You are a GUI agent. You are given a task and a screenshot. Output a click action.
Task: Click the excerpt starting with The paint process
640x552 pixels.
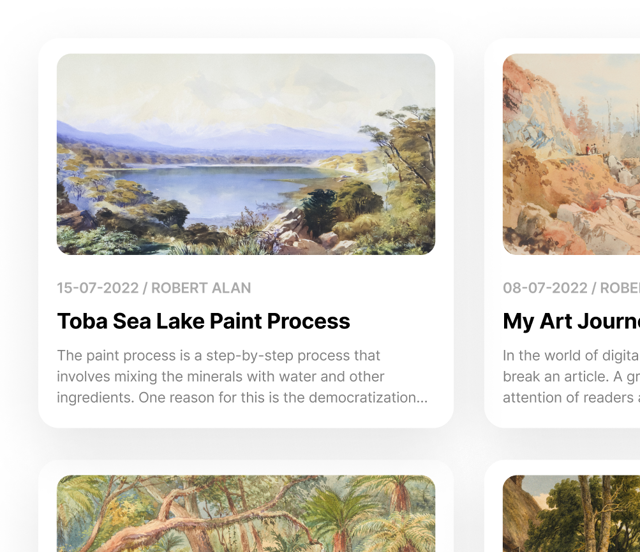242,376
